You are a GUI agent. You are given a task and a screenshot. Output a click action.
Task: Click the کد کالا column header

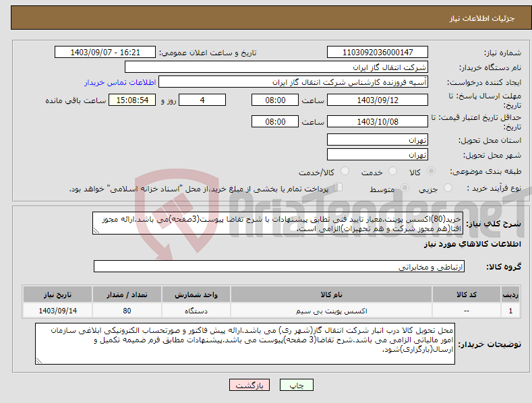[x=467, y=294]
